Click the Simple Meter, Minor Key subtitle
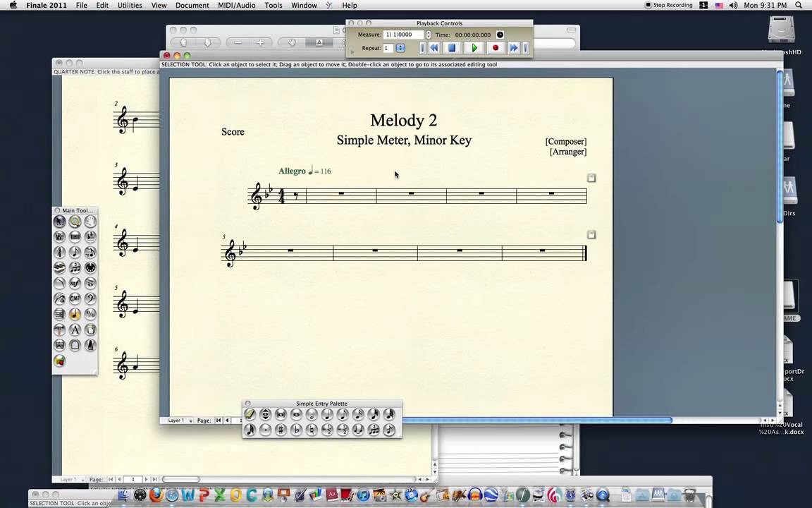 pyautogui.click(x=404, y=140)
